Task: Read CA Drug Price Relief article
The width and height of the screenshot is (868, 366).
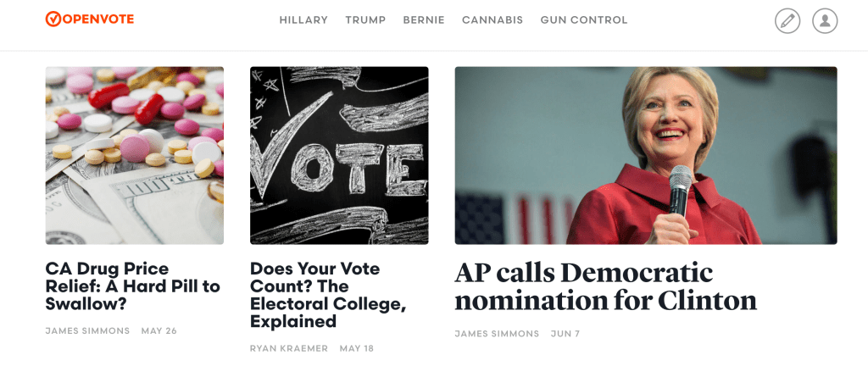Action: [x=132, y=286]
